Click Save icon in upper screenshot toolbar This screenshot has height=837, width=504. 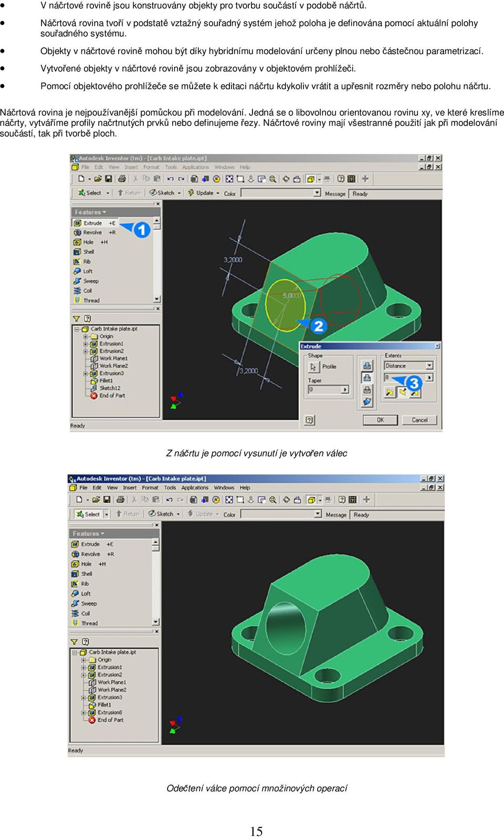click(108, 179)
